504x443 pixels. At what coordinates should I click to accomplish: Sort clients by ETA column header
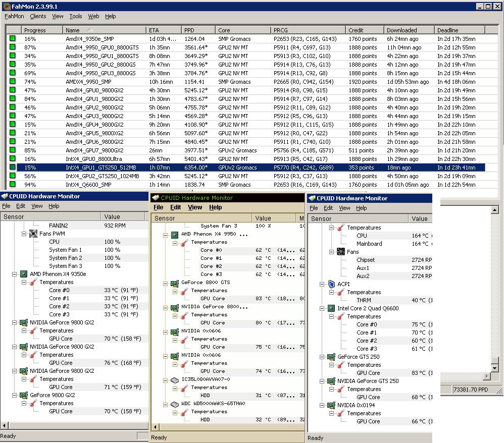coord(164,30)
